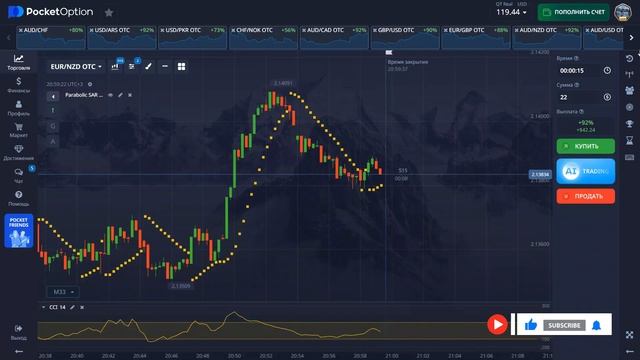Switch to the AUD/CHF asset tab
This screenshot has height=360, width=640.
point(51,38)
